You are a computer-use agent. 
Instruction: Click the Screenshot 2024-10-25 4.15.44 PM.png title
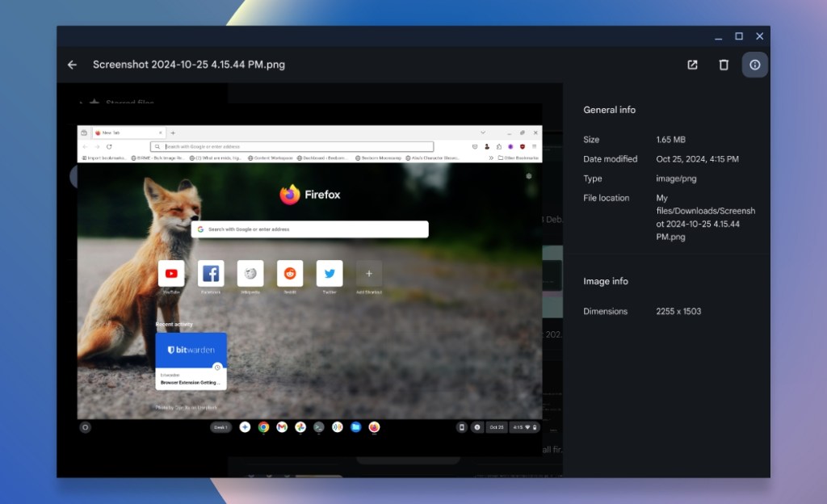[189, 65]
